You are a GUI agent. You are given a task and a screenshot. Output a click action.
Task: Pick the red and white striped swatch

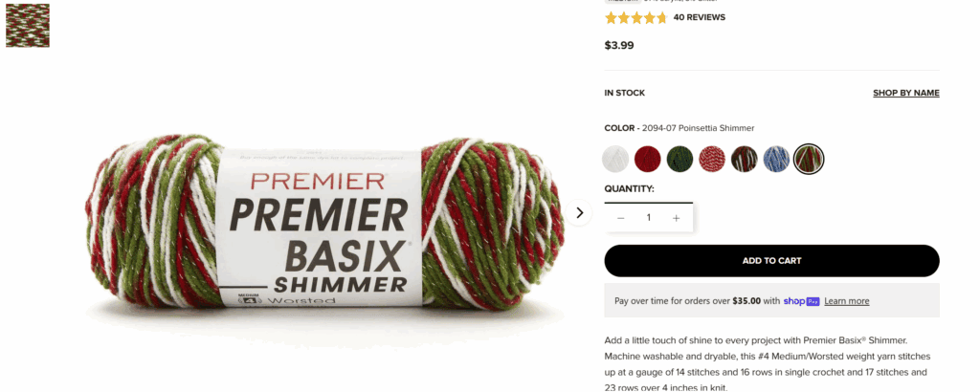(x=712, y=159)
